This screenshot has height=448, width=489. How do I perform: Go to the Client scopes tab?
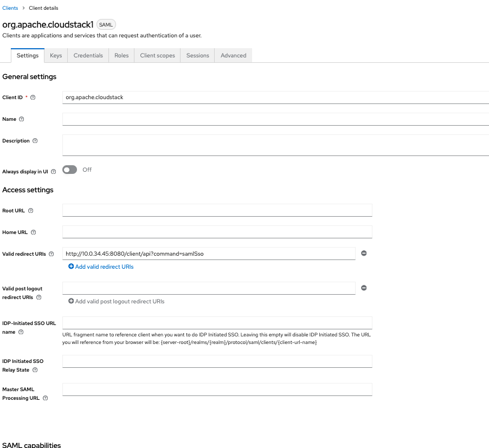click(157, 55)
